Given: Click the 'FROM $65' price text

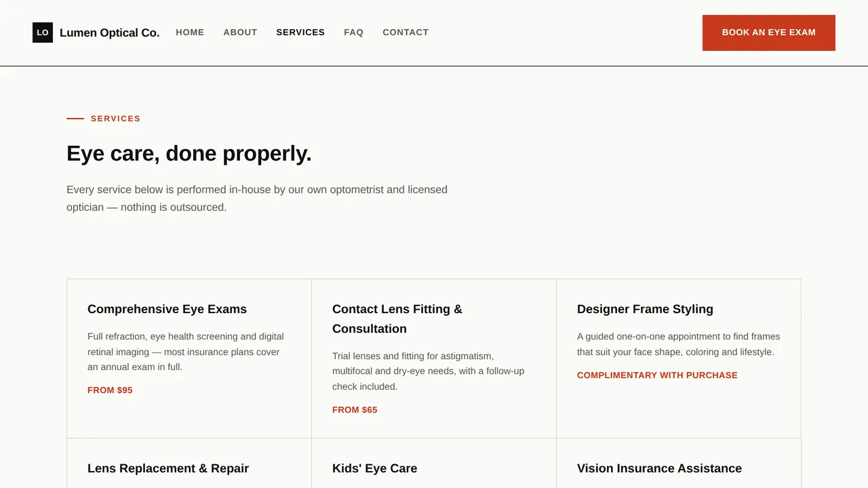Looking at the screenshot, I should [355, 410].
